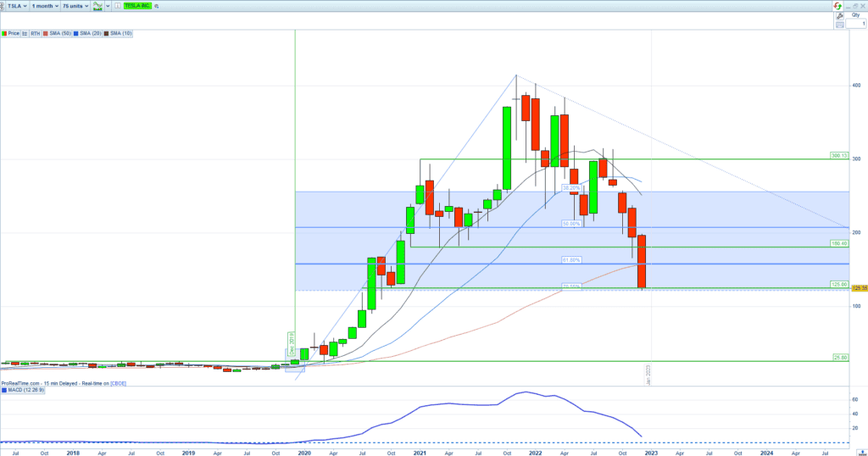868x456 pixels.
Task: Click the trading buy/sell arrows icon
Action: (838, 5)
